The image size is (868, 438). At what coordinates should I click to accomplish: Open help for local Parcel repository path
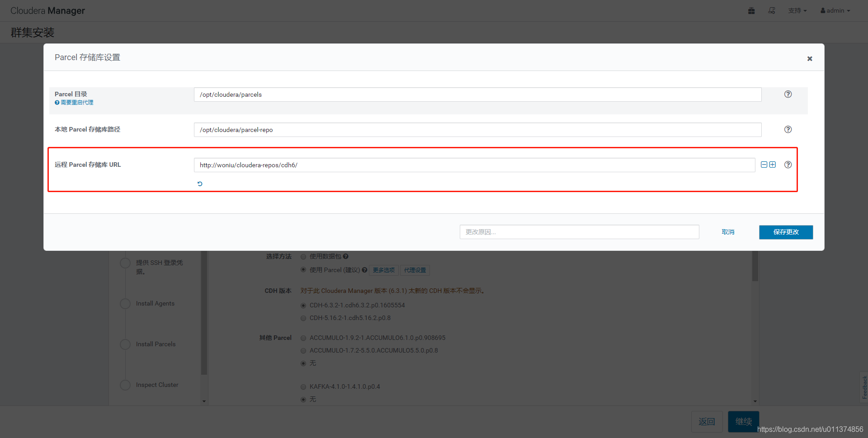coord(788,129)
